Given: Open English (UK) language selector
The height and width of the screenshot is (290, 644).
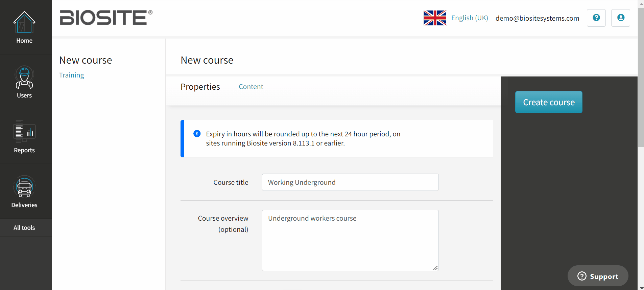Looking at the screenshot, I should point(470,18).
